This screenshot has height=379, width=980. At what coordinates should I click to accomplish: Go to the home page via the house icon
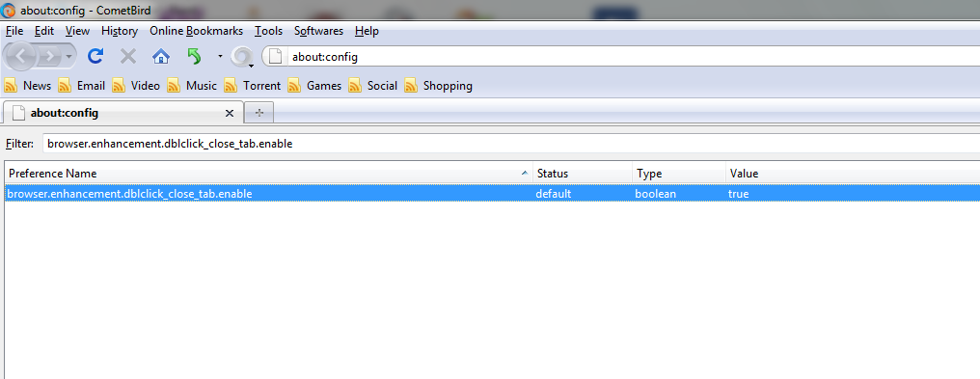[161, 57]
